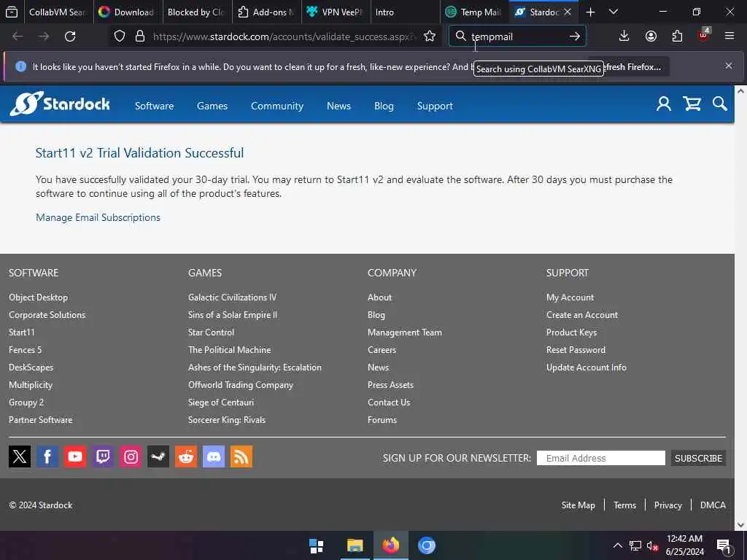The height and width of the screenshot is (560, 747).
Task: Bookmark this page with the star
Action: pos(429,36)
